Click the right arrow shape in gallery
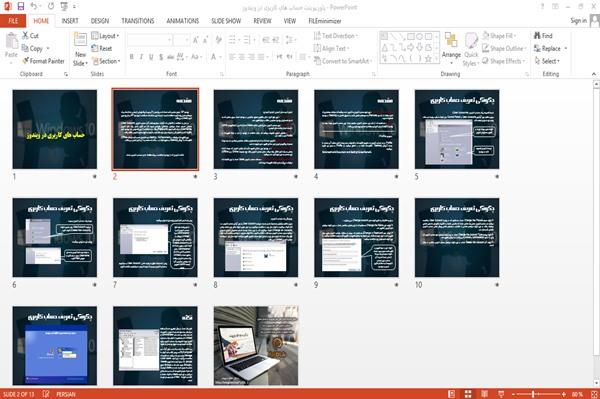 (411, 47)
